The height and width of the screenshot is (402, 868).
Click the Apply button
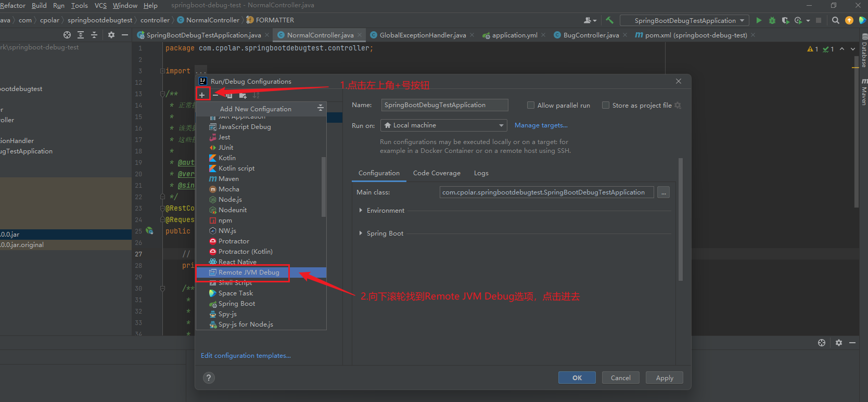click(x=664, y=378)
